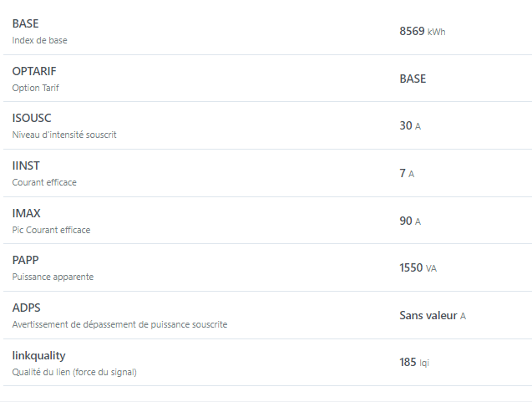Click the BASE tariff option value
Image resolution: width=532 pixels, height=402 pixels.
coord(413,79)
